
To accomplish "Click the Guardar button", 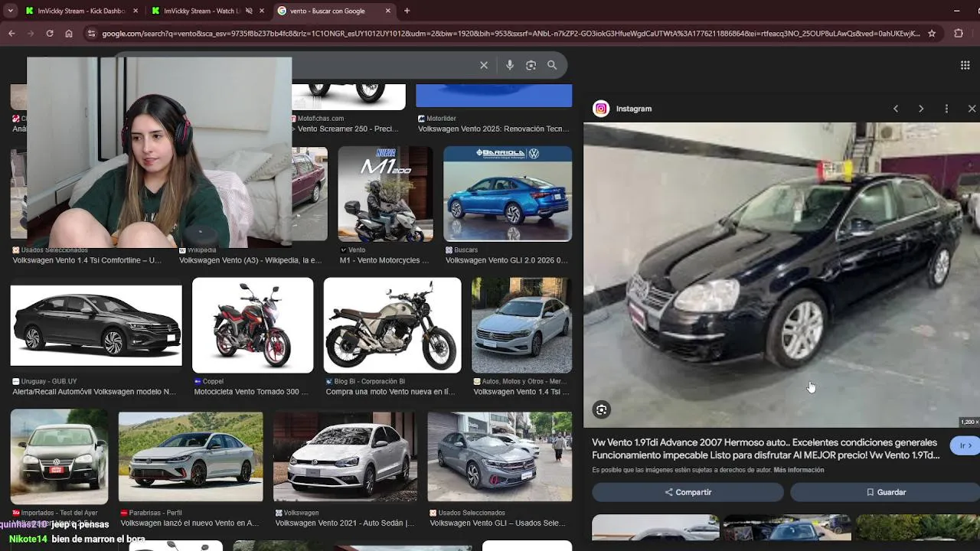I will pyautogui.click(x=886, y=492).
